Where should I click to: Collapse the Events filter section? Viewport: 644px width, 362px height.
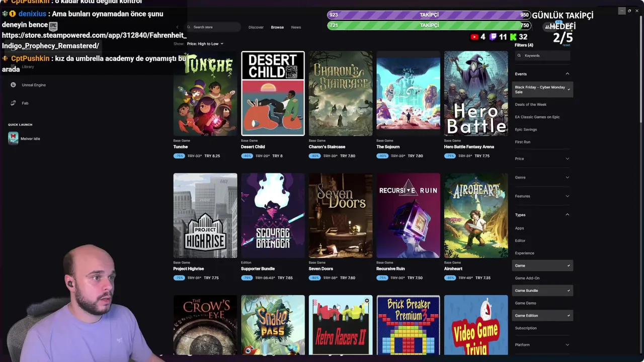(x=542, y=74)
